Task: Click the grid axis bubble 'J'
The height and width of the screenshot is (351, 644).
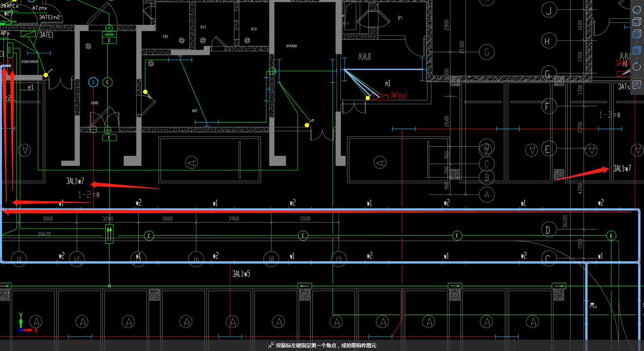Action: [x=549, y=10]
